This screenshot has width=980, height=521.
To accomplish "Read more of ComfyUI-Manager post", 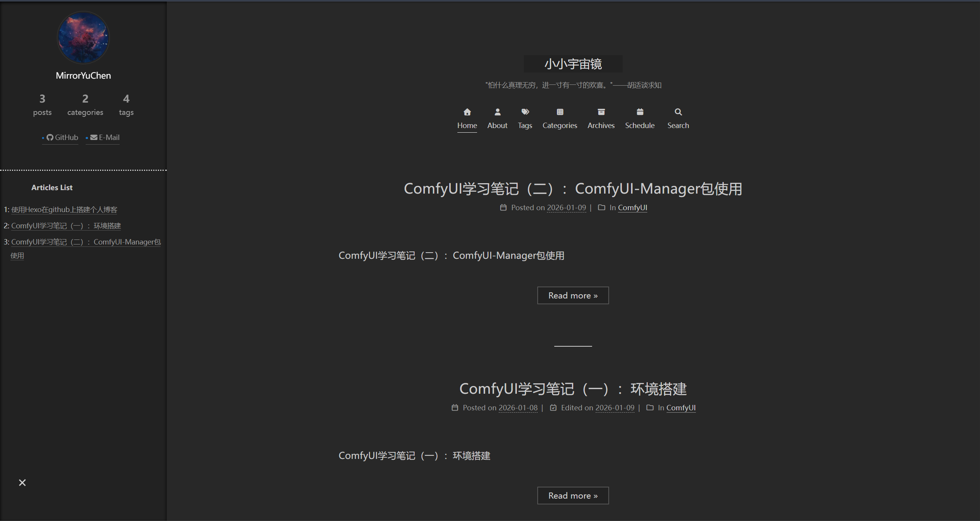I will 573,295.
